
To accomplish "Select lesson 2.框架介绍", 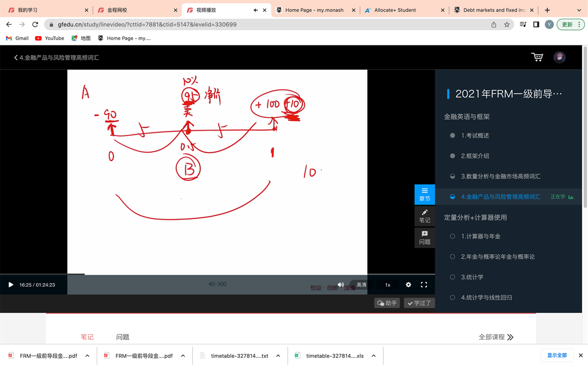I will (x=475, y=156).
